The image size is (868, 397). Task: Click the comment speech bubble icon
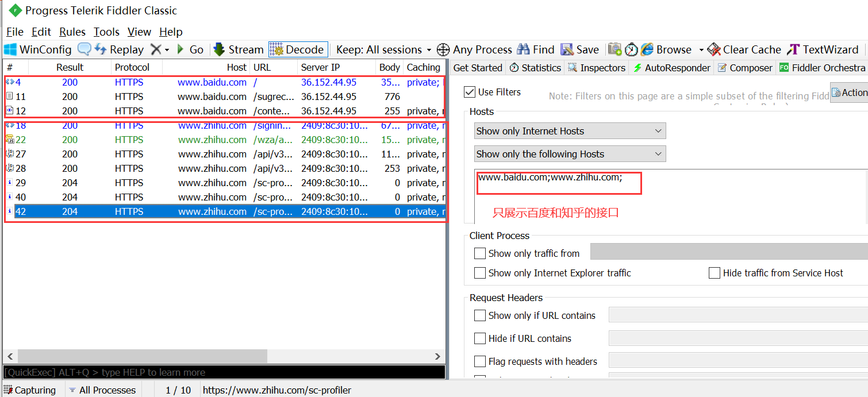[x=85, y=49]
